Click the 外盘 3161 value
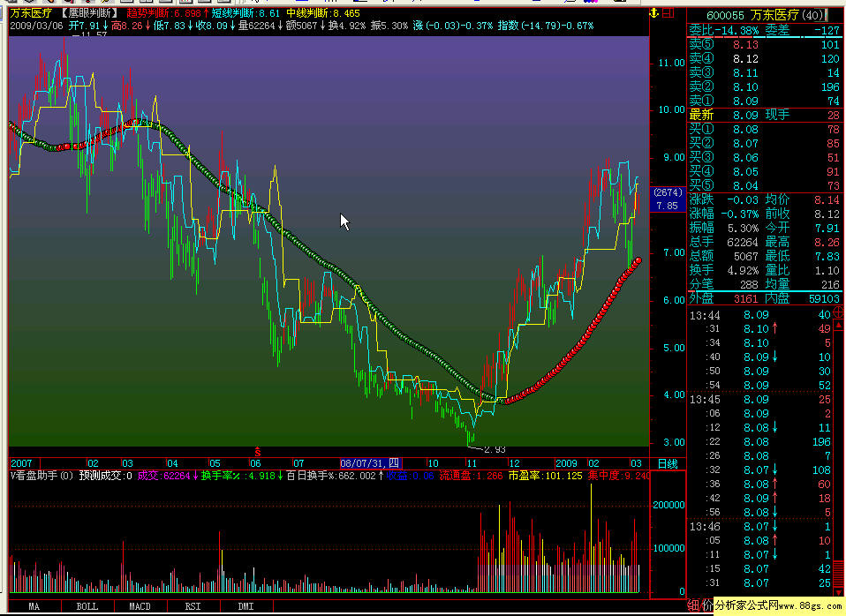 click(723, 298)
